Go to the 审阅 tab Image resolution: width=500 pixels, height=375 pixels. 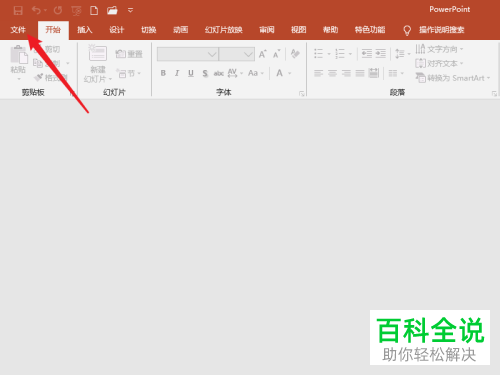267,30
